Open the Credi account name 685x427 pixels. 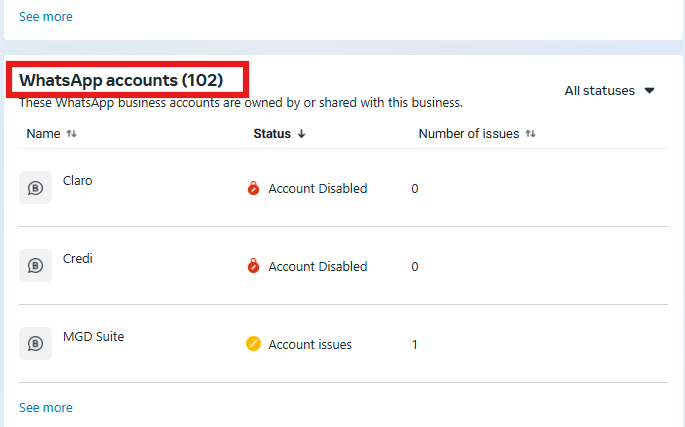pos(78,259)
